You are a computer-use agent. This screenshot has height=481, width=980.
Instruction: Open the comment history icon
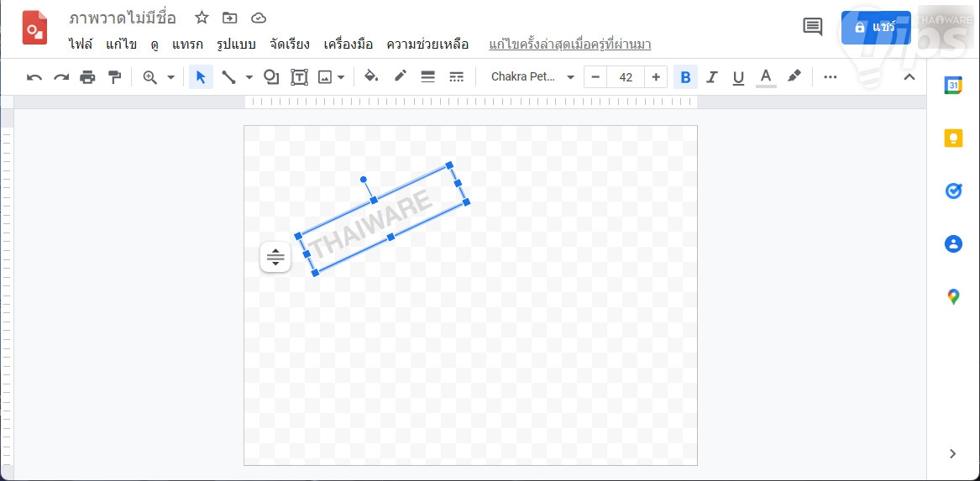pos(813,27)
